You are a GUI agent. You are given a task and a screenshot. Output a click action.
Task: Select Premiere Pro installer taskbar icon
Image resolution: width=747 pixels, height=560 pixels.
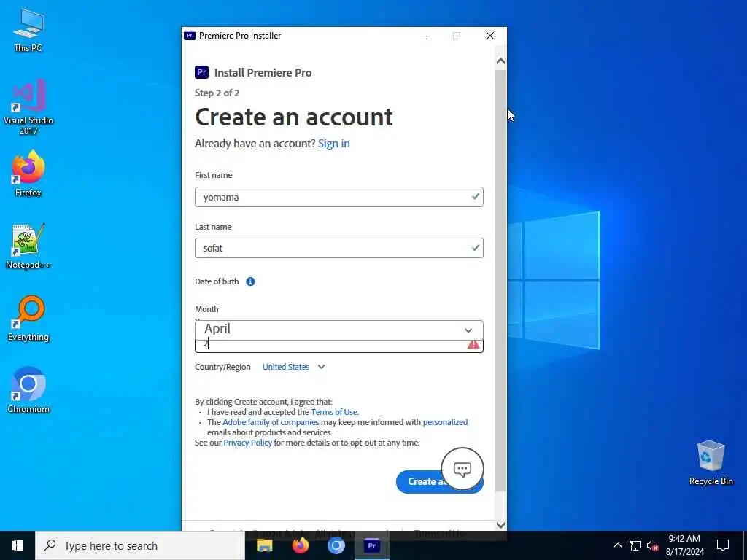click(371, 545)
